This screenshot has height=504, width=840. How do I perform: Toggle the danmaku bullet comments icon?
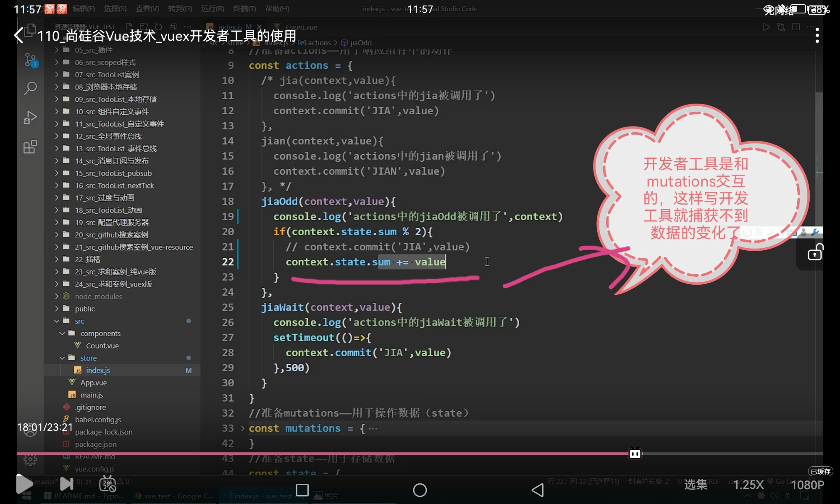[x=108, y=484]
